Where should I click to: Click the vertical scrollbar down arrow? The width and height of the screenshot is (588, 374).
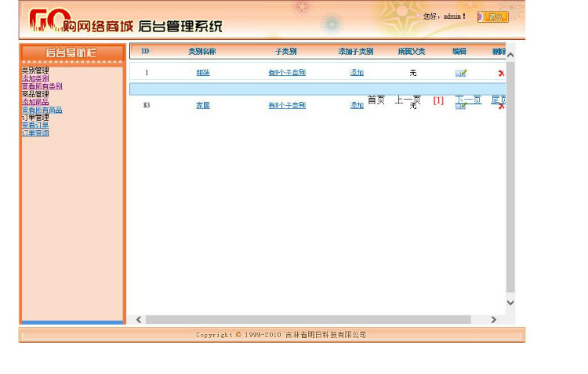(x=510, y=303)
